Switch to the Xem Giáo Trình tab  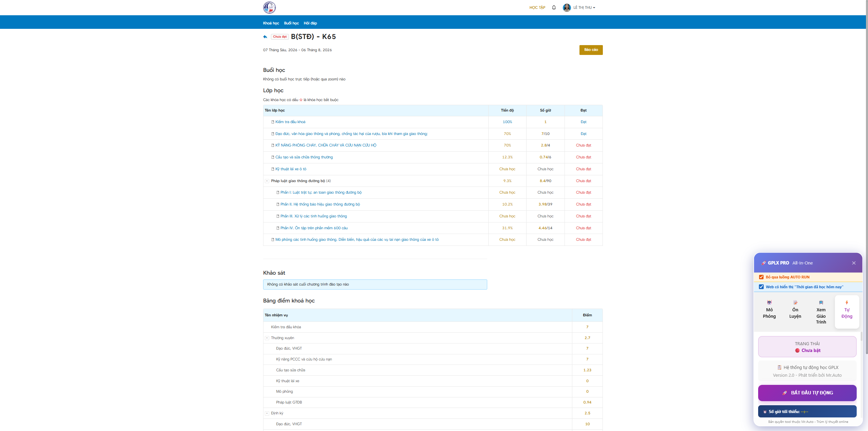(821, 312)
